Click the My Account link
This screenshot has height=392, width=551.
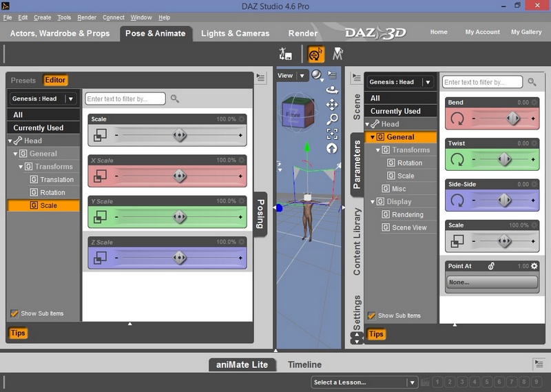click(483, 32)
